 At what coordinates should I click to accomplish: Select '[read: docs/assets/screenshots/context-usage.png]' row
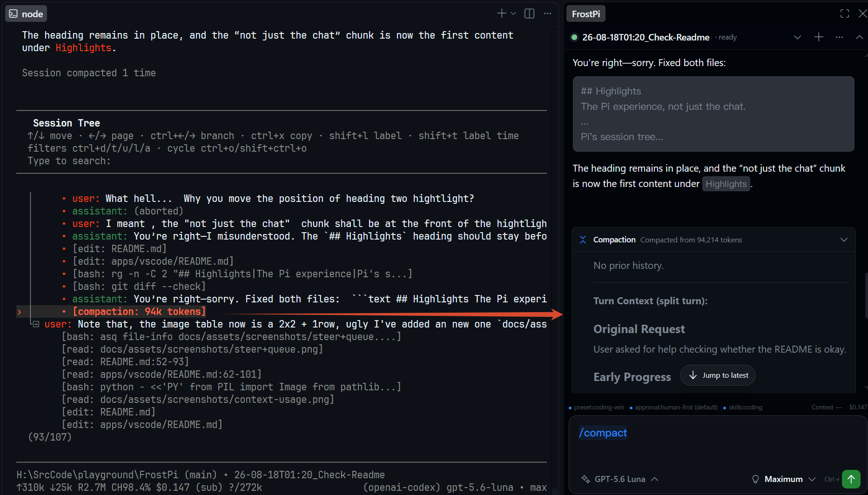click(x=198, y=400)
